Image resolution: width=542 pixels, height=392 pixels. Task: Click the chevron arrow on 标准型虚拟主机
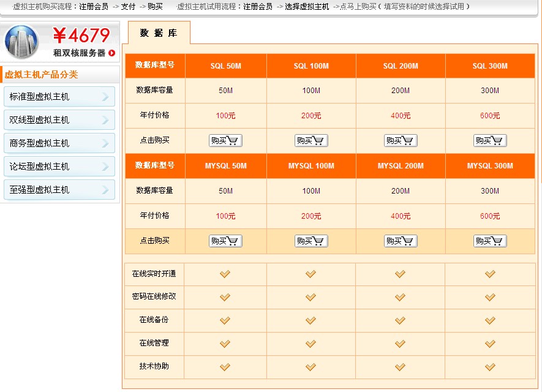(x=105, y=97)
